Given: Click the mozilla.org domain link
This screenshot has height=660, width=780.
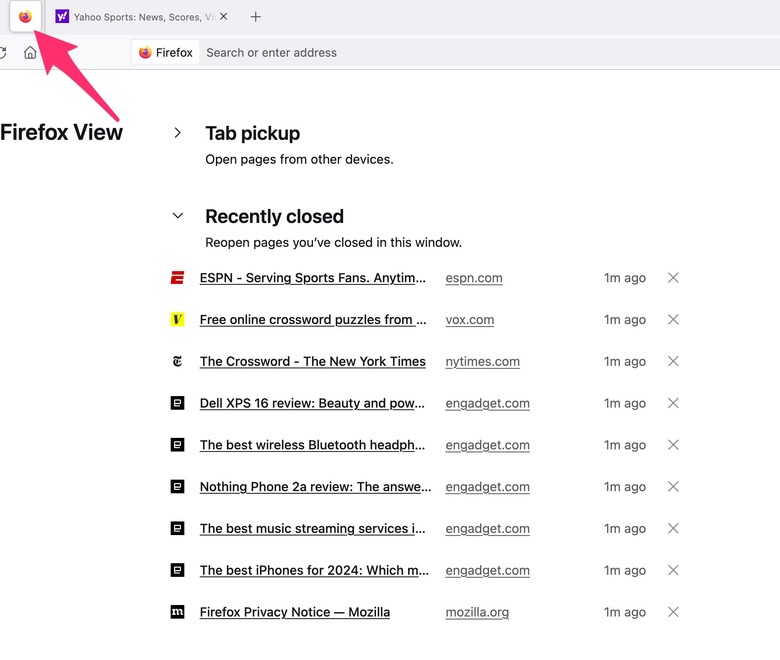Looking at the screenshot, I should 477,612.
